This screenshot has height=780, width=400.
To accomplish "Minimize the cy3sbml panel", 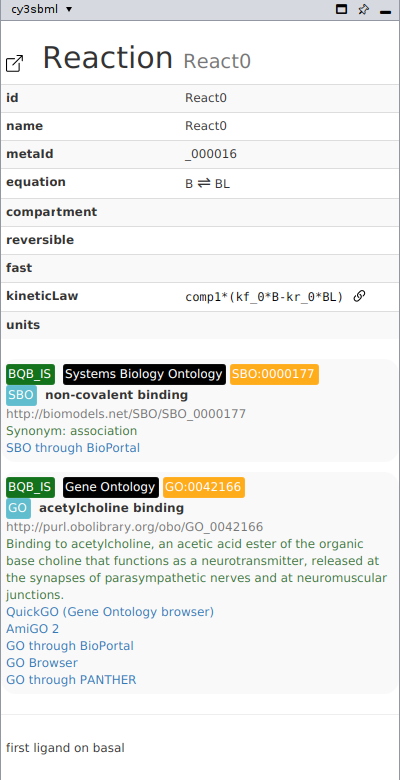I will 385,12.
